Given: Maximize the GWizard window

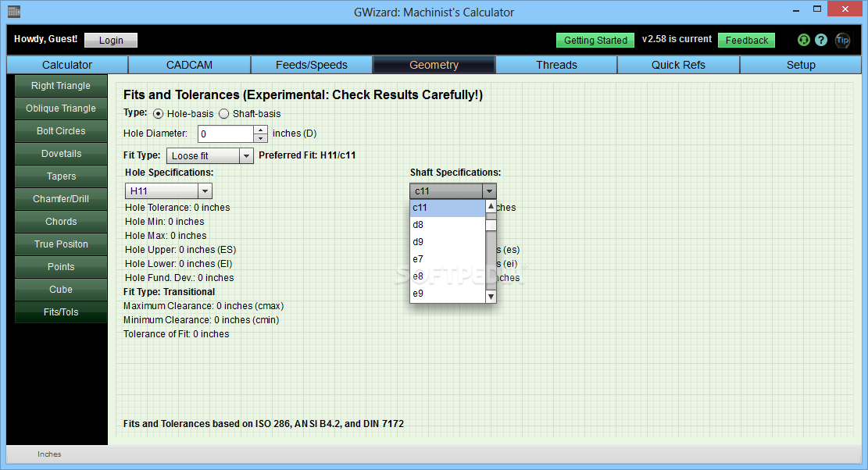Looking at the screenshot, I should tap(817, 9).
